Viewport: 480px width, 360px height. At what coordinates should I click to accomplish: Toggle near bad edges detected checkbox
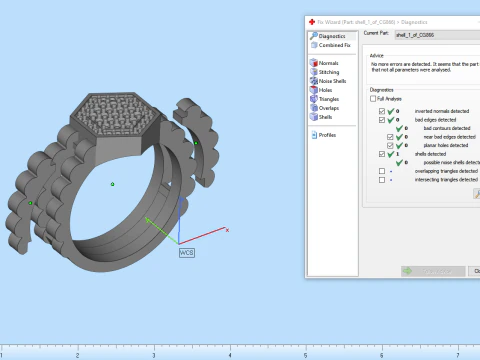390,137
